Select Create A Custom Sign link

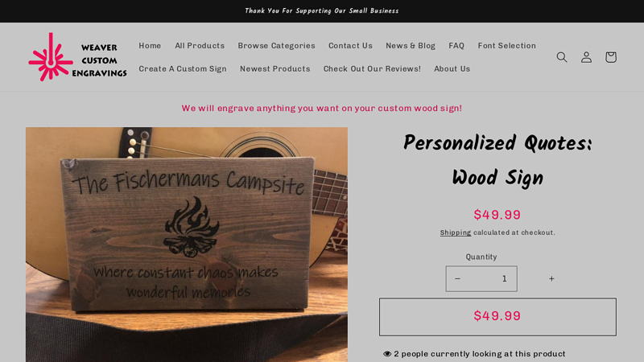pos(183,68)
